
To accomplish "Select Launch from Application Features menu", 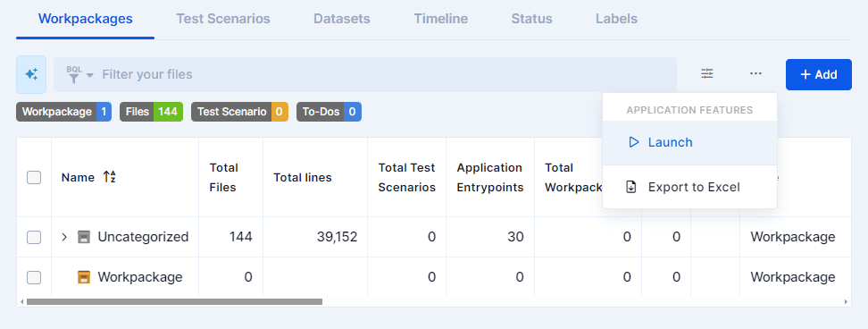I will tap(689, 143).
